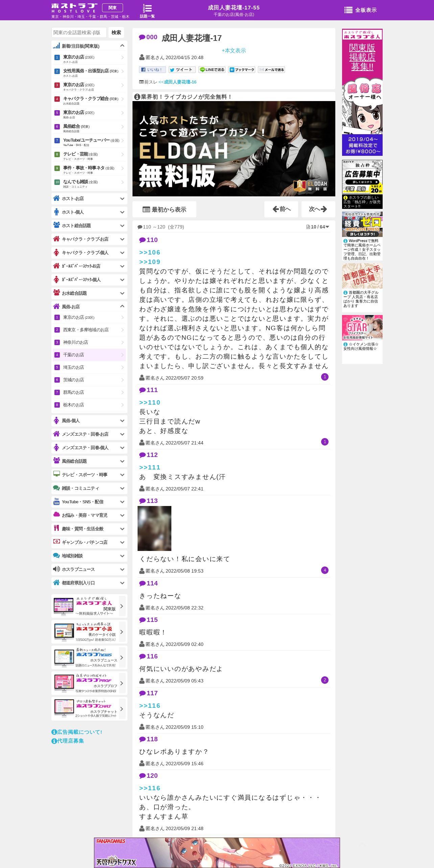This screenshot has width=434, height=868.
Task: Click the speech bubble icon of post 113
Action: (142, 501)
